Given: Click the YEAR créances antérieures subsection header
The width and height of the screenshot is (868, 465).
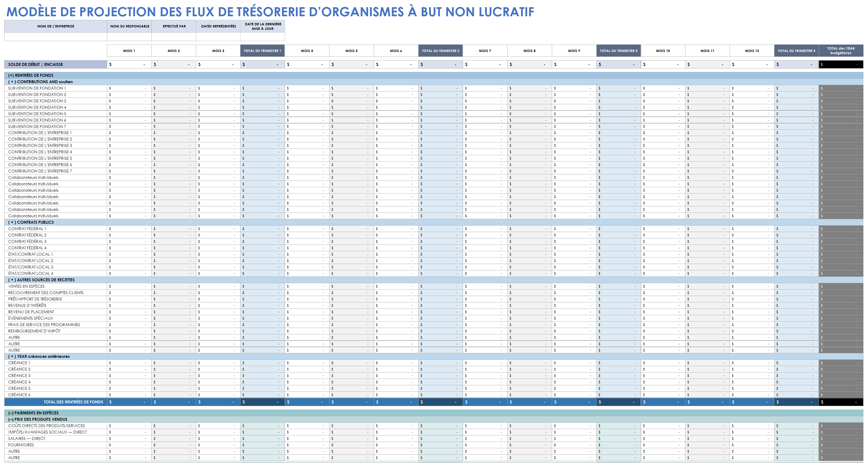Looking at the screenshot, I should [x=434, y=356].
